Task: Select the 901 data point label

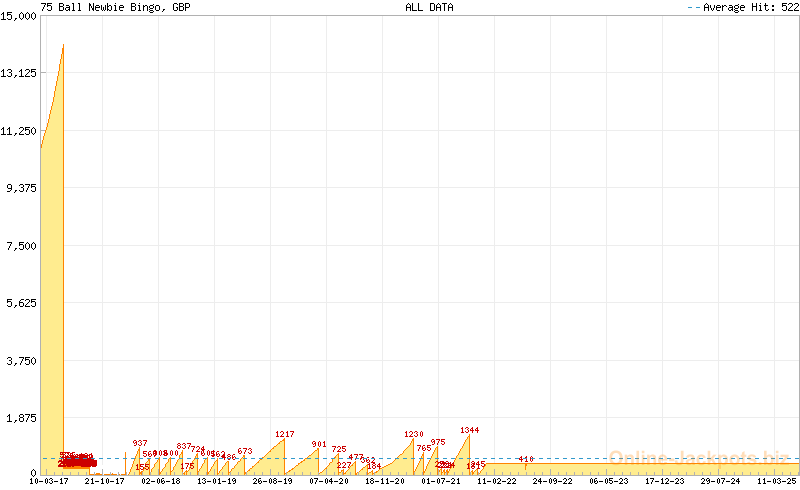Action: pos(319,444)
